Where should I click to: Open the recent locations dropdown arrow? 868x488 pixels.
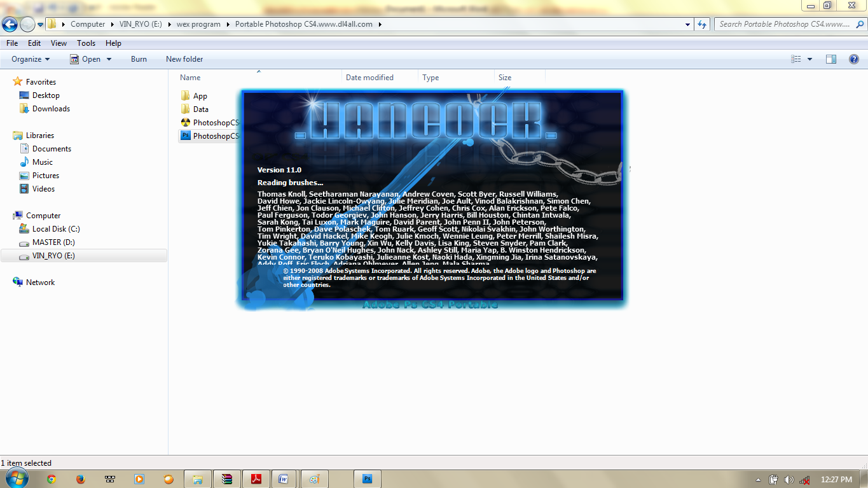click(40, 25)
